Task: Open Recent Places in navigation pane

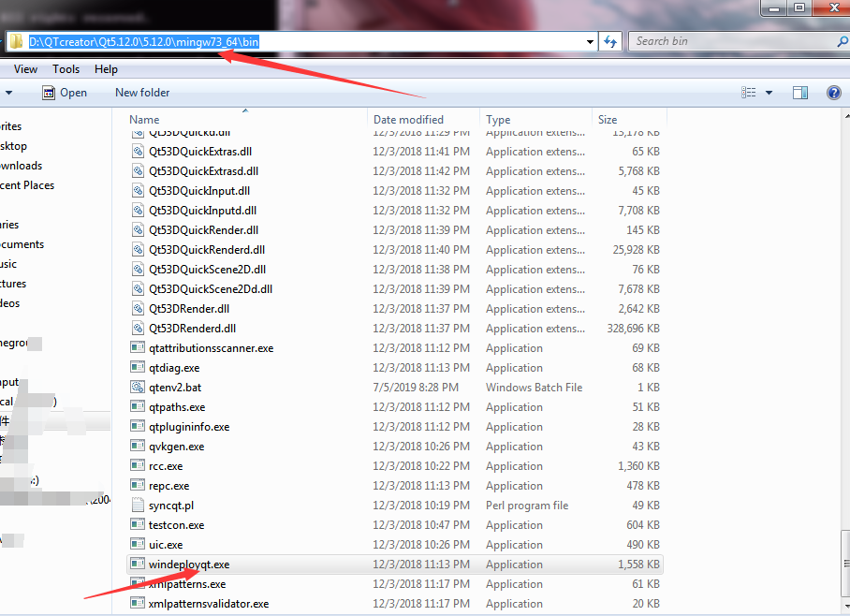Action: click(27, 185)
